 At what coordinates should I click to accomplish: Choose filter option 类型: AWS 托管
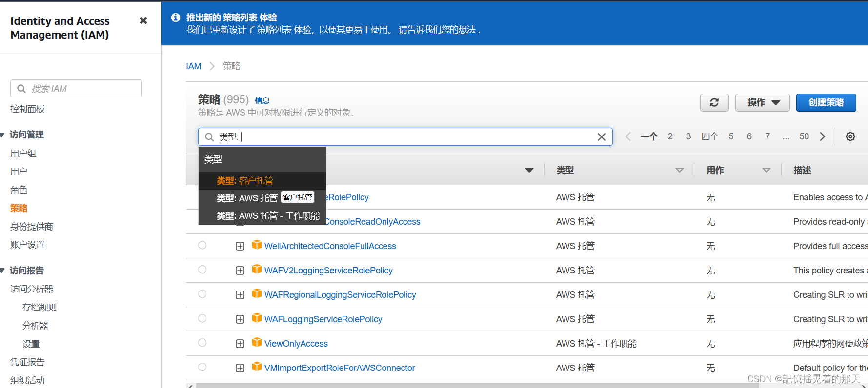pyautogui.click(x=262, y=198)
